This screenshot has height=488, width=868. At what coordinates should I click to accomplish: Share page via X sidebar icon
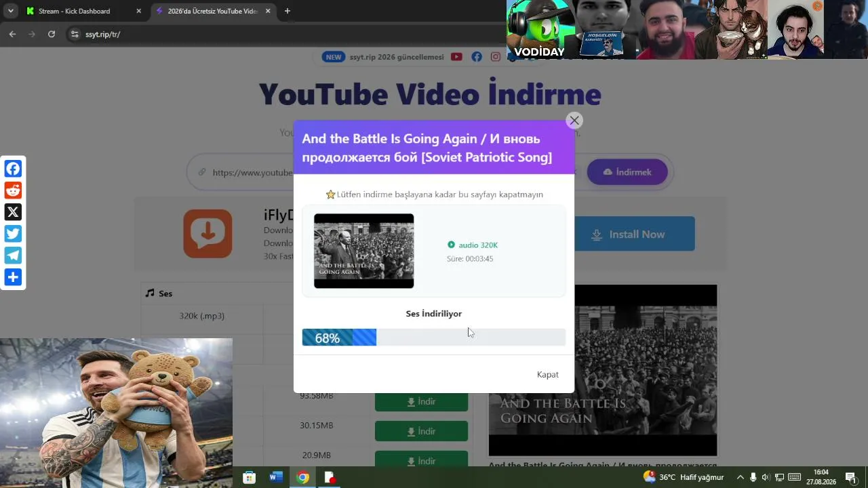[13, 212]
